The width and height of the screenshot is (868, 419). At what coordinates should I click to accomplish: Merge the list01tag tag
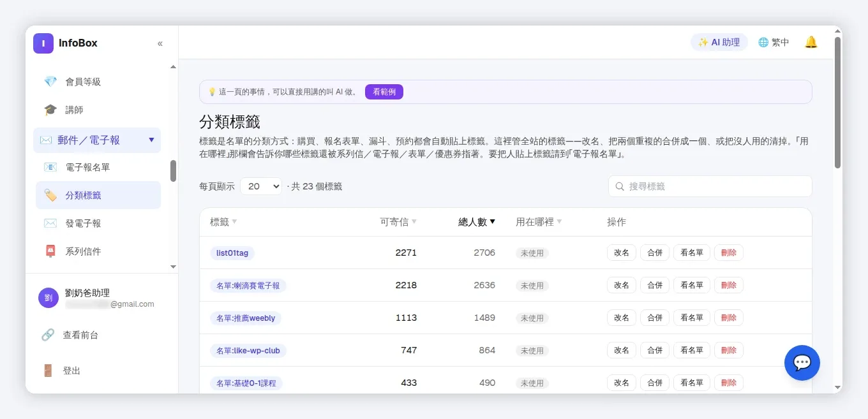pyautogui.click(x=655, y=253)
